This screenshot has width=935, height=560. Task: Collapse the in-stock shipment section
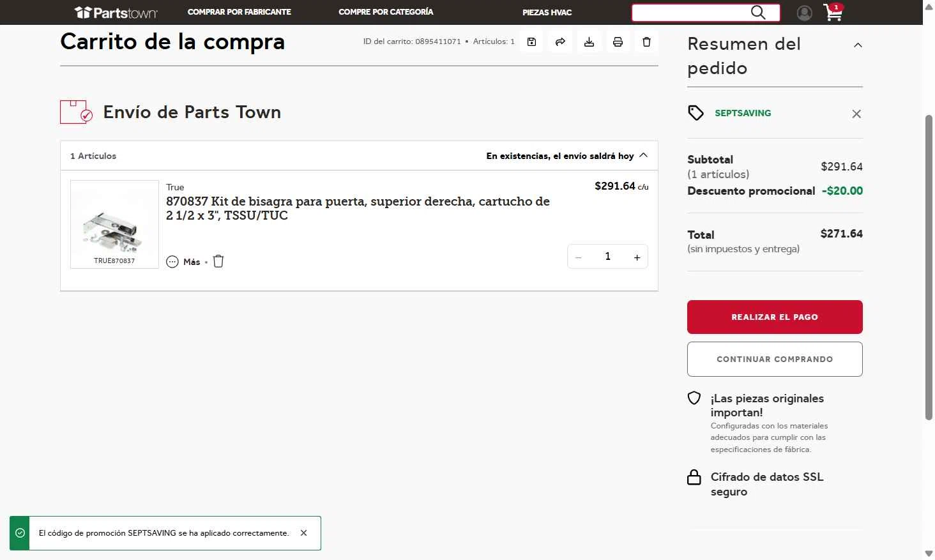click(643, 155)
